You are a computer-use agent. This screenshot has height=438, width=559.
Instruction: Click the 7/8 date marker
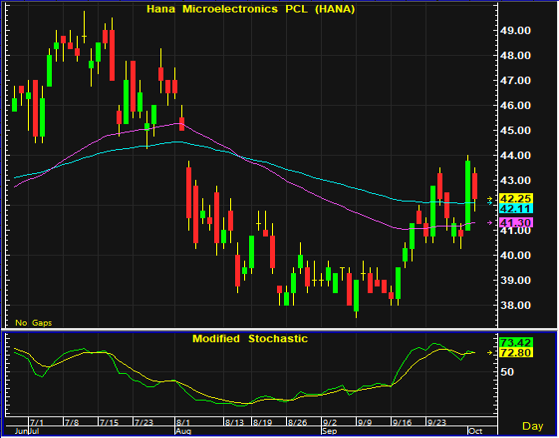[72, 423]
